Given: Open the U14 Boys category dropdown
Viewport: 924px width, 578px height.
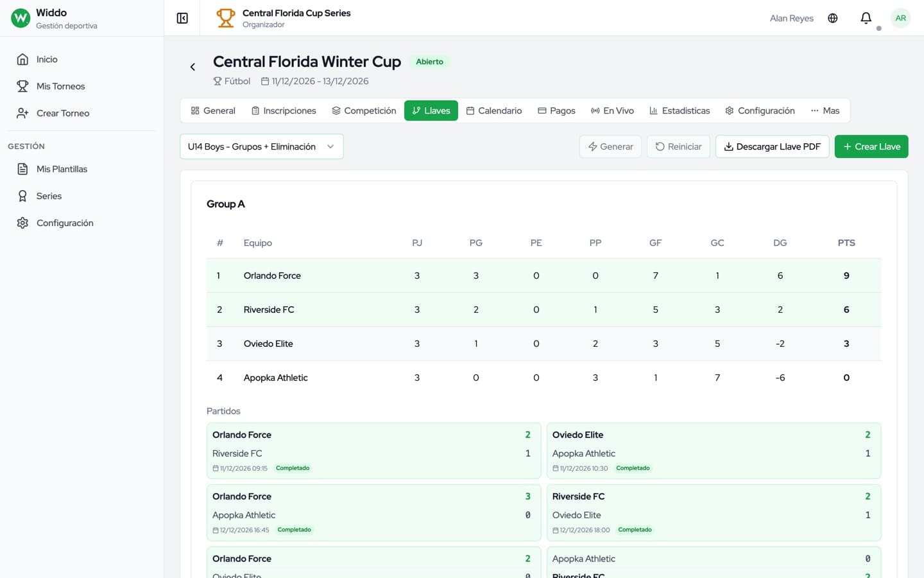Looking at the screenshot, I should pos(262,146).
